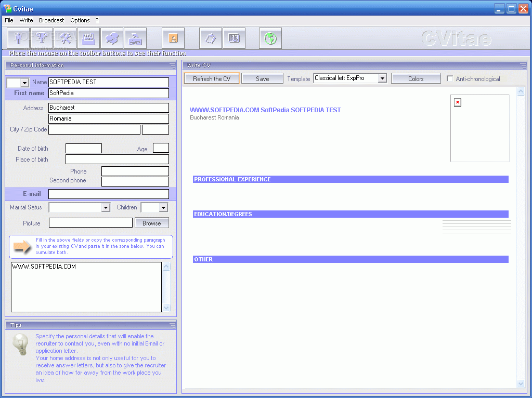
Task: Click the OTHER heading in CV
Action: tap(351, 259)
